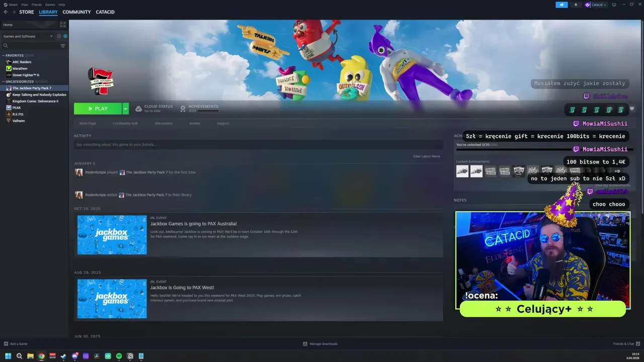The image size is (644, 362).
Task: Select the Street Fighter 6 game icon
Action: point(9,75)
